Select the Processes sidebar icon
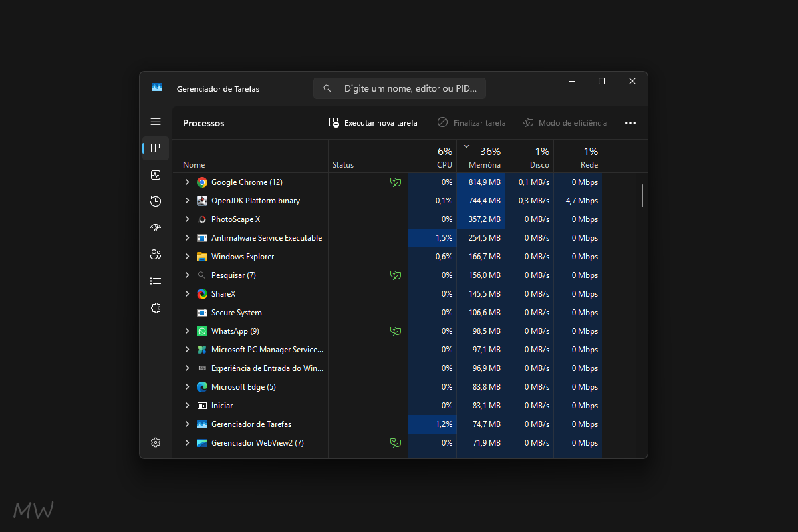Viewport: 798px width, 532px height. click(156, 148)
